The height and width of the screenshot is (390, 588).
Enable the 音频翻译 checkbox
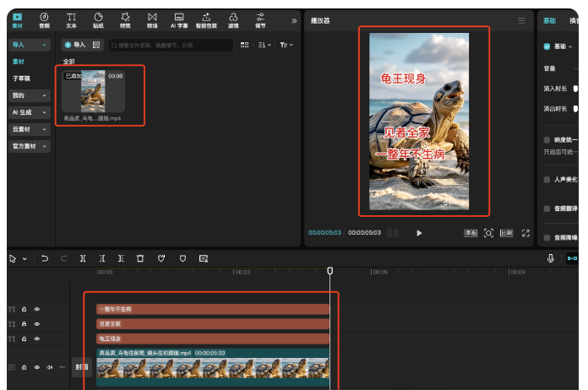547,208
